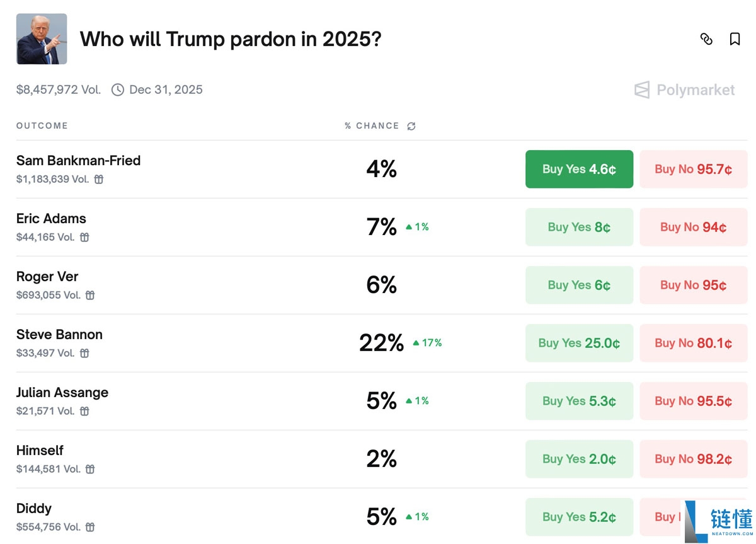The image size is (756, 544).
Task: Click the copy link icon
Action: click(706, 39)
